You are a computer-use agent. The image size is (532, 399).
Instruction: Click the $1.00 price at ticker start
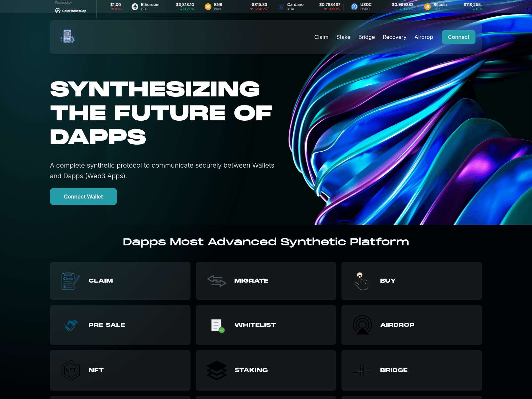tap(116, 5)
